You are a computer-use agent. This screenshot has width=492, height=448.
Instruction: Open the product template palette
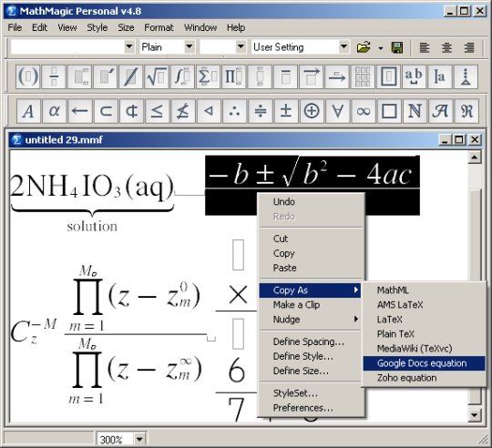tap(234, 76)
